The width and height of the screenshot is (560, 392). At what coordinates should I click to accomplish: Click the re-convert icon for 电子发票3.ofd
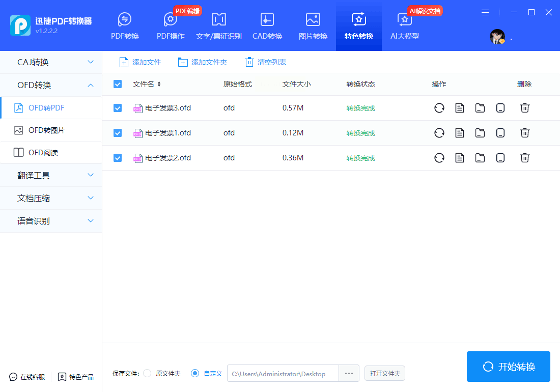coord(439,108)
